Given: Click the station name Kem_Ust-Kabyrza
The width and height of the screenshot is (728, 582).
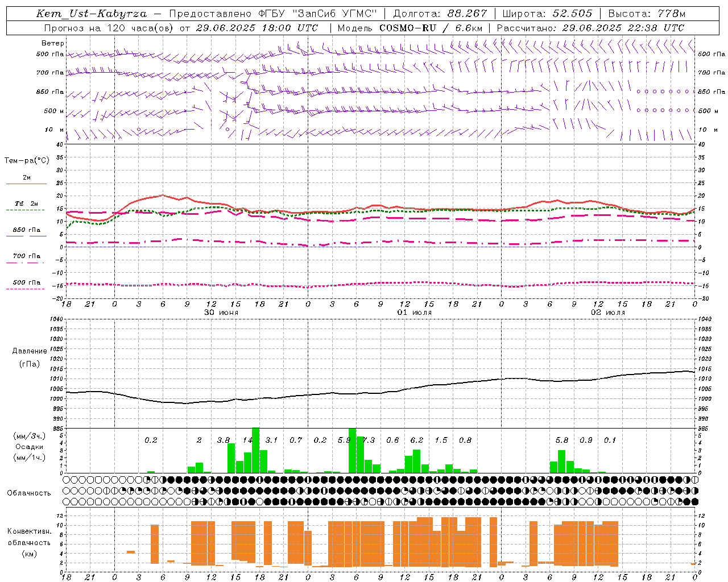Looking at the screenshot, I should pos(92,14).
